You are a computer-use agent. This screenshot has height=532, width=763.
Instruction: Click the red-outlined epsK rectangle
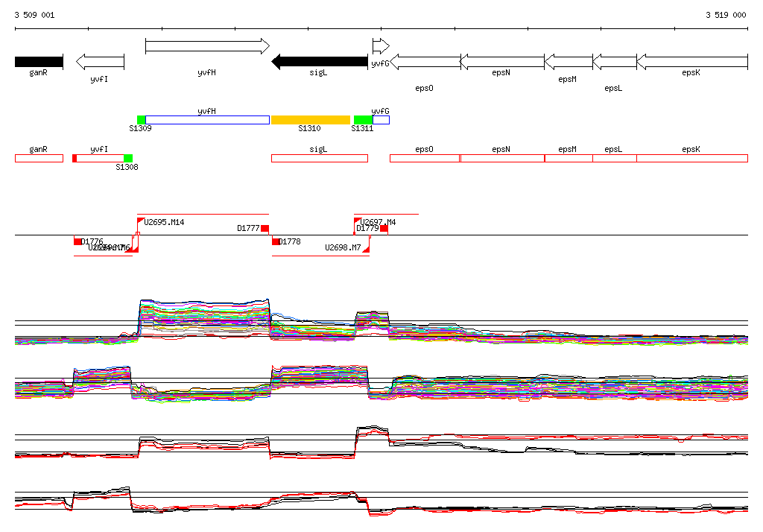[x=692, y=158]
